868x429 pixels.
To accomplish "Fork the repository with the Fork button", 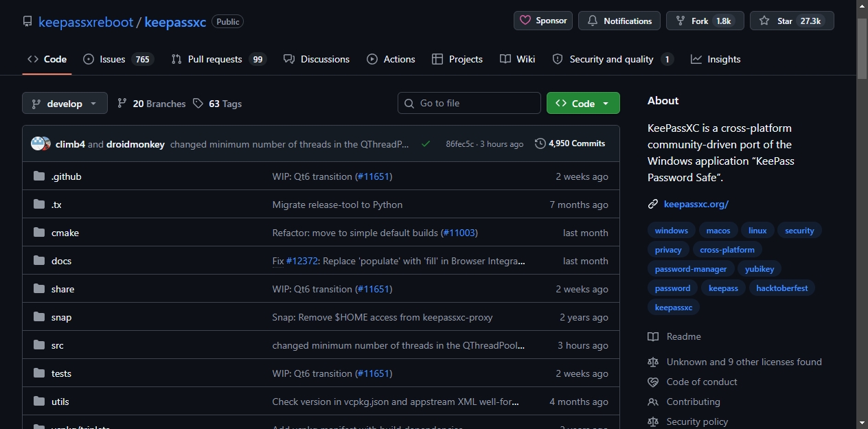I will pos(705,21).
